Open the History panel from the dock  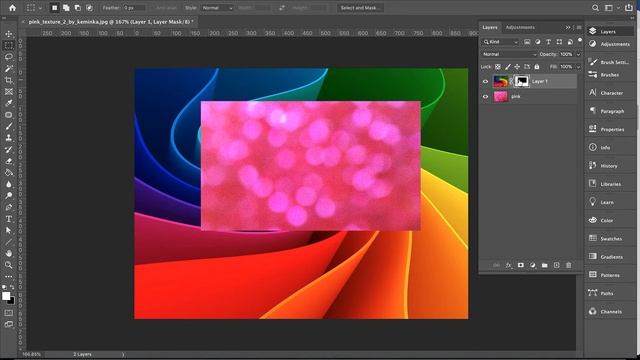(609, 166)
